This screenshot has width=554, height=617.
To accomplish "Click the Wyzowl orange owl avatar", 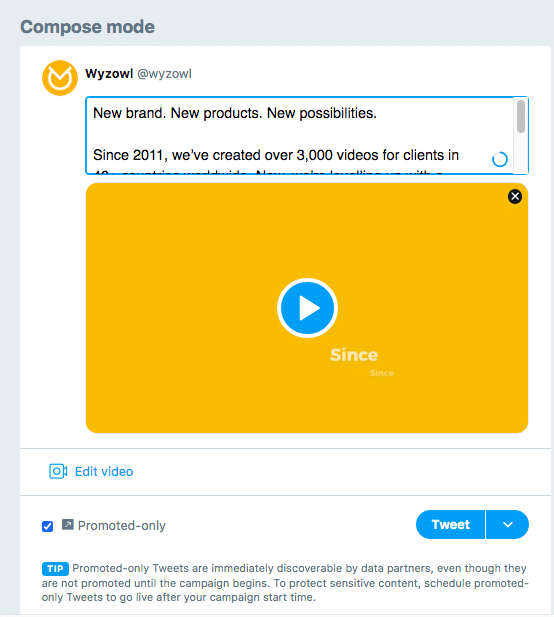I will 60,78.
